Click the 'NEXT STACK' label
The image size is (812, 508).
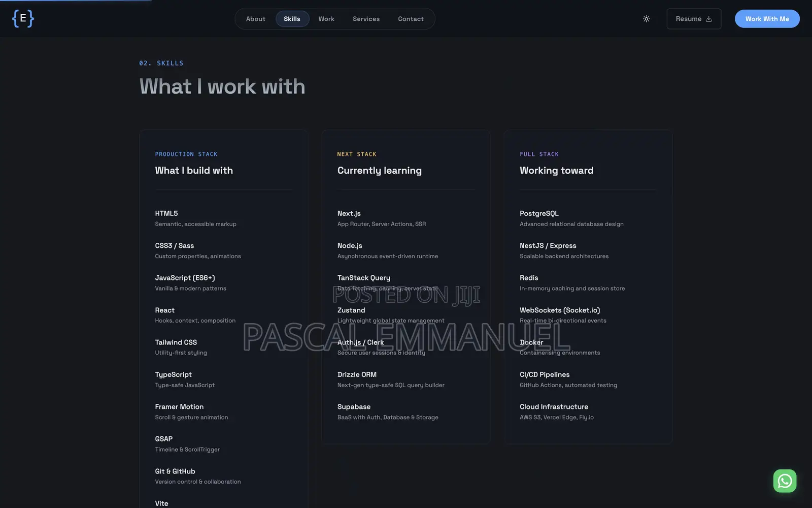coord(357,154)
